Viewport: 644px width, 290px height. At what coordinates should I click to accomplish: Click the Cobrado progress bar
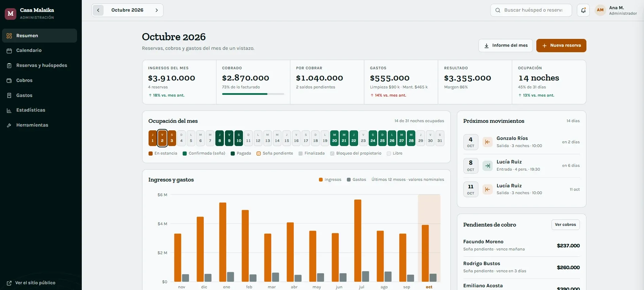(253, 94)
